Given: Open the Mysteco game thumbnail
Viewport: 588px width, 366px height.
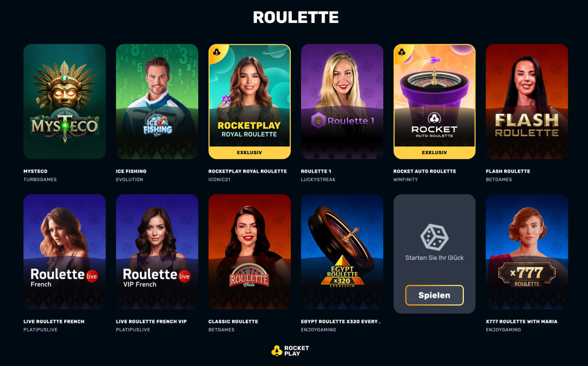Looking at the screenshot, I should pyautogui.click(x=64, y=102).
